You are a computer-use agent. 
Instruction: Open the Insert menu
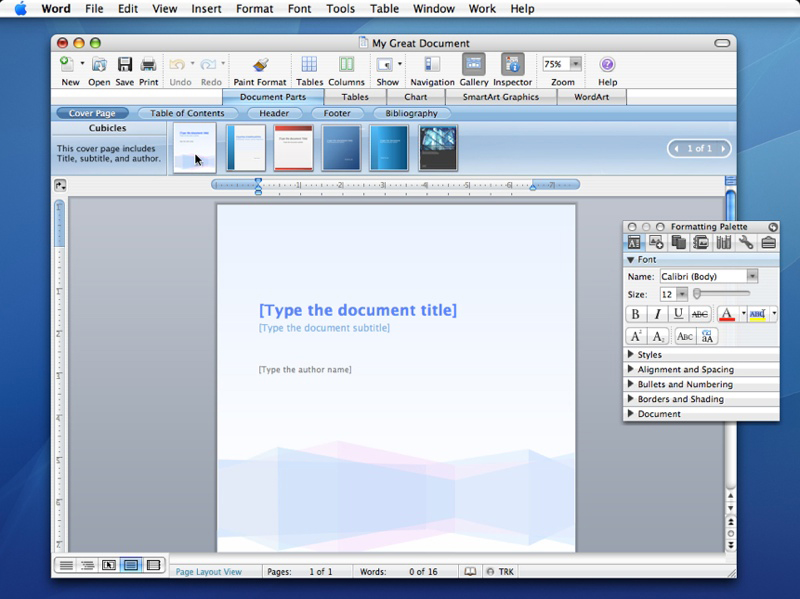pos(206,9)
